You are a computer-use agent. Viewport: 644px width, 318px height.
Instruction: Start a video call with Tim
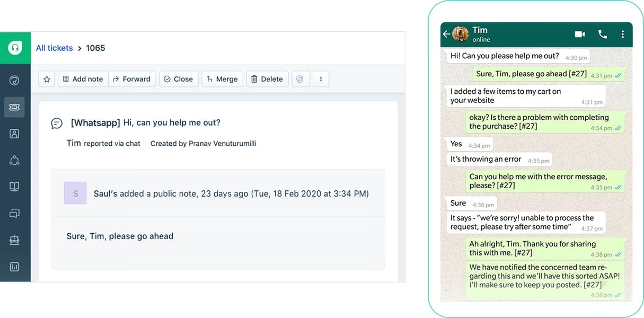click(579, 34)
